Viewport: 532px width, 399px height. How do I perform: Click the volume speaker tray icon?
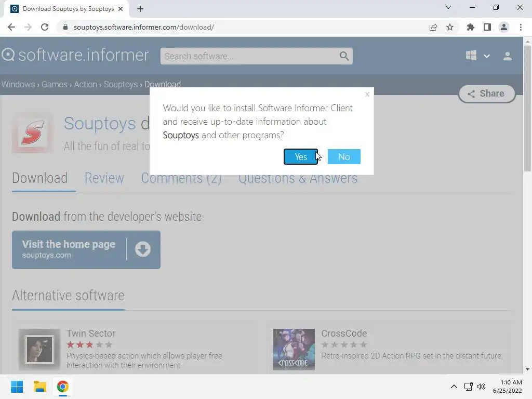click(x=481, y=387)
